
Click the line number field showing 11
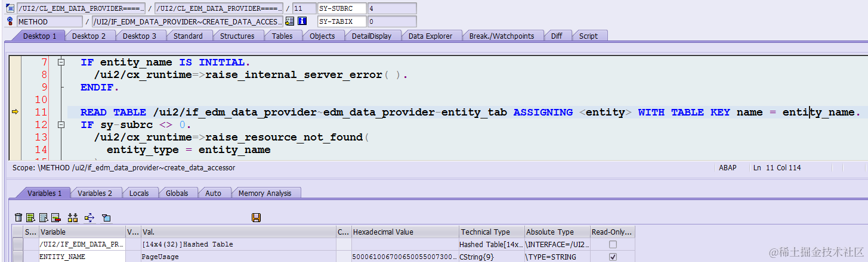304,8
